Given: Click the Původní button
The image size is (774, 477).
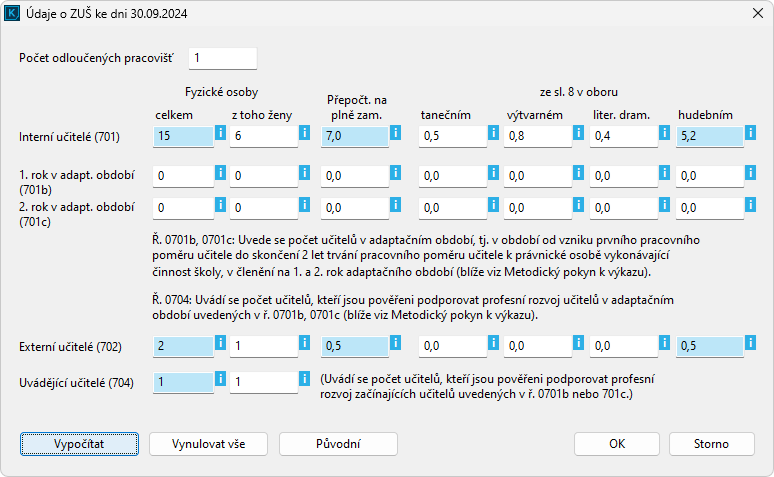Looking at the screenshot, I should pyautogui.click(x=338, y=443).
